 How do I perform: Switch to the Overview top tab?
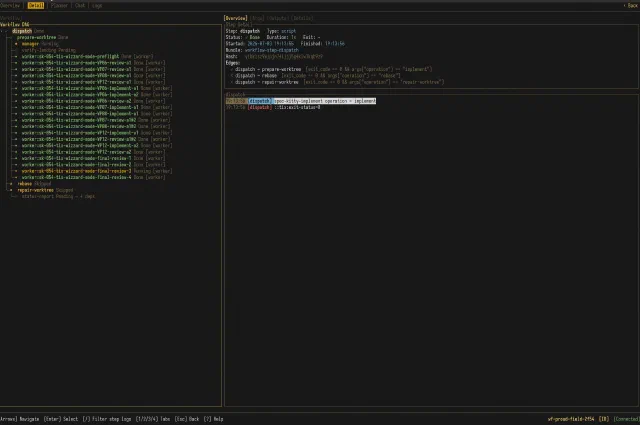pos(10,6)
